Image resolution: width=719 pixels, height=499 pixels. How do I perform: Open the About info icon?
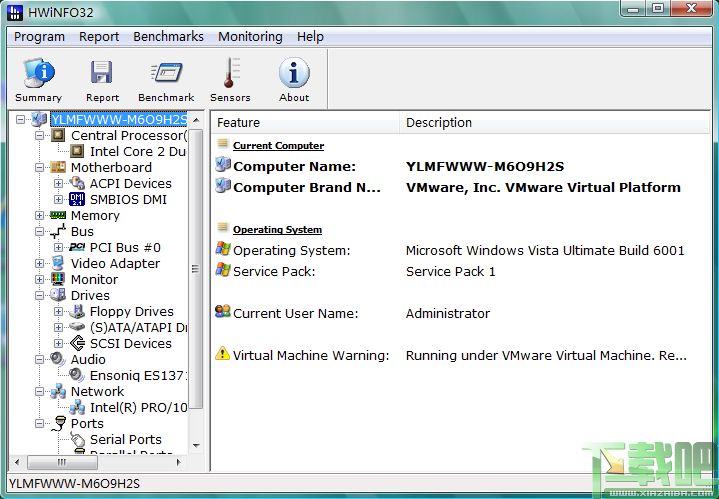pos(294,72)
